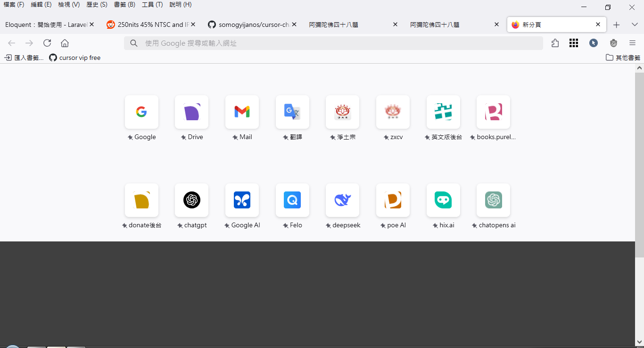Close the 250nits Reddit tab

point(193,25)
